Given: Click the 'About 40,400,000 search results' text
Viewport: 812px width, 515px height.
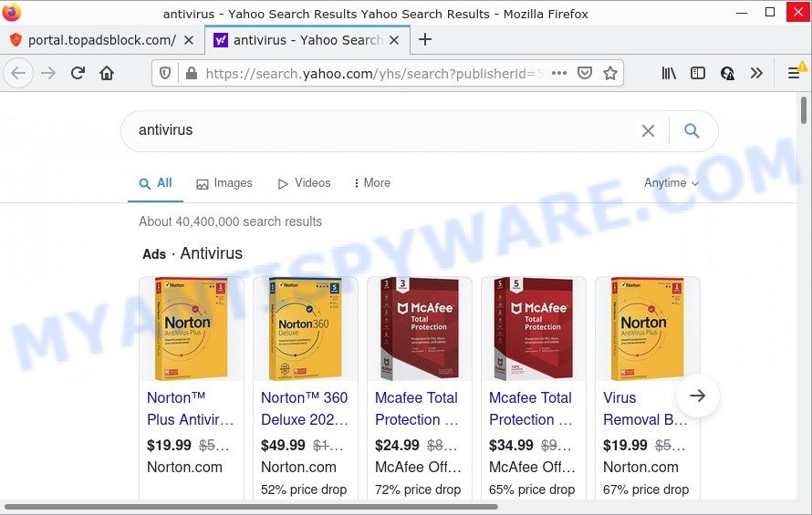Looking at the screenshot, I should point(230,221).
